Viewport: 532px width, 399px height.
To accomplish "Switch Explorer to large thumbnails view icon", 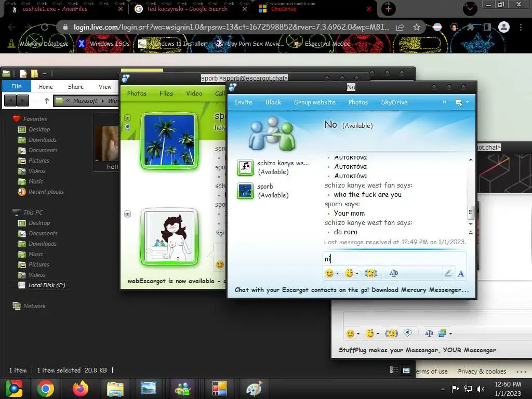I will [406, 370].
